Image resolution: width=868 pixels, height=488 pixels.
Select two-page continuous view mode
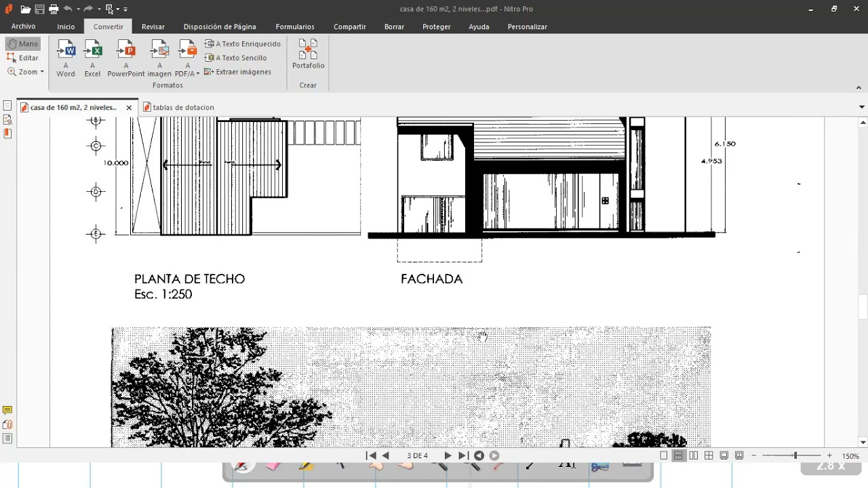pos(709,456)
